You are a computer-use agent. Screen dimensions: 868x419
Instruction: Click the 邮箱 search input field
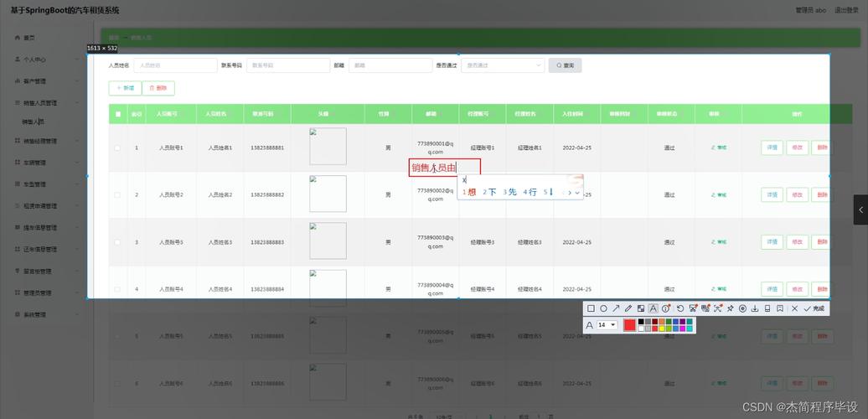pos(390,65)
